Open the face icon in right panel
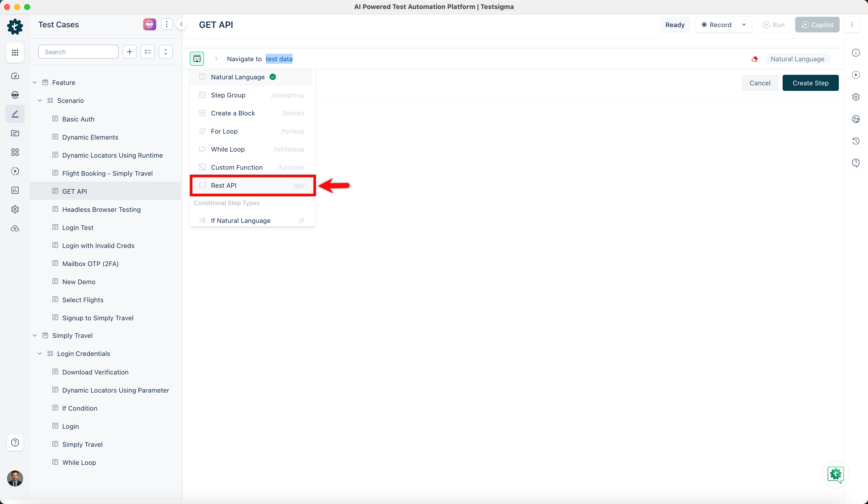This screenshot has height=504, width=868. point(856,119)
